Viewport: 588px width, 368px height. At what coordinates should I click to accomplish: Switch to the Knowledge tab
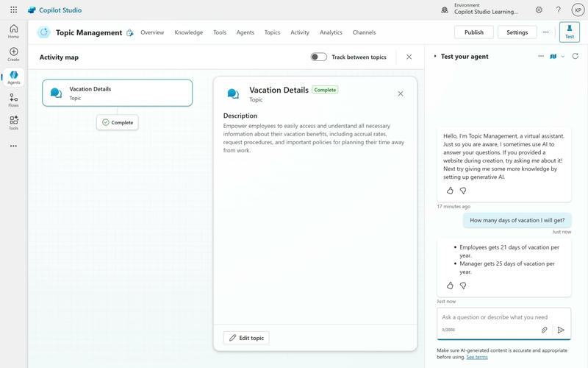tap(189, 32)
